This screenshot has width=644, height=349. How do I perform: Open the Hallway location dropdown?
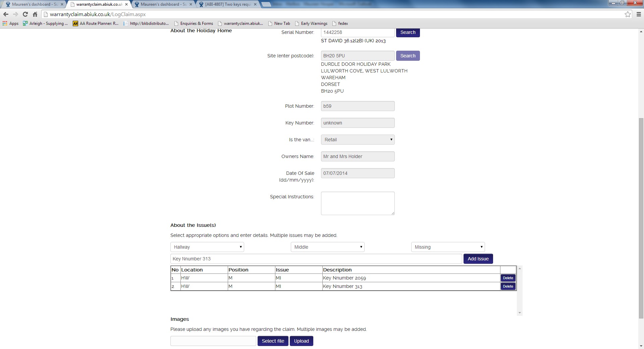pos(207,247)
